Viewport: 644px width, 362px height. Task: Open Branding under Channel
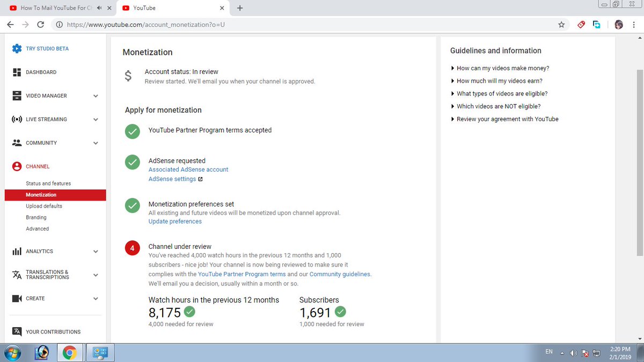coord(36,217)
